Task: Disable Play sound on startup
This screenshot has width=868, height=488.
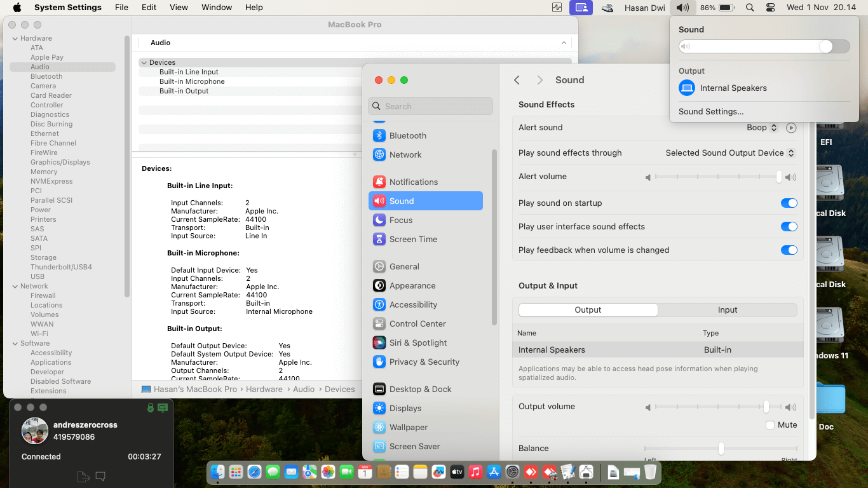Action: tap(789, 203)
